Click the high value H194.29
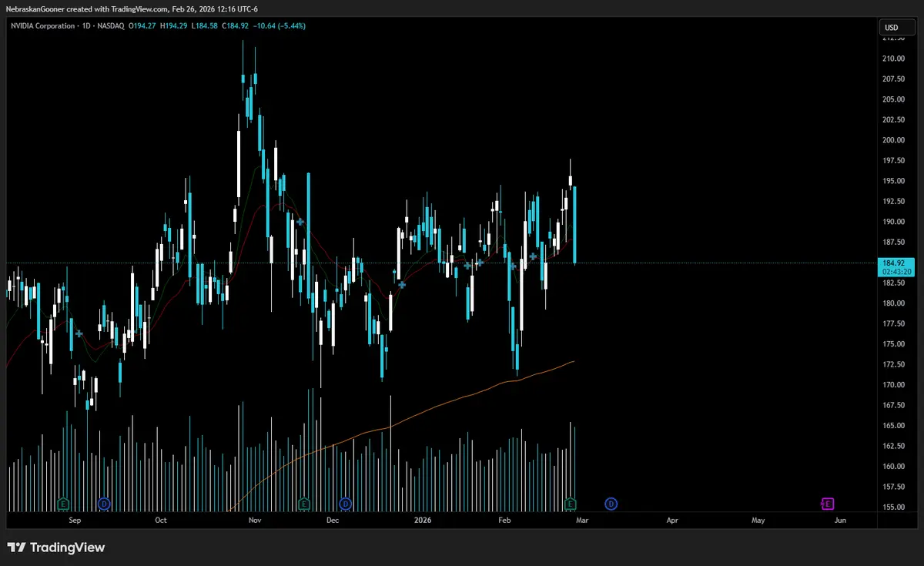Viewport: 924px width, 566px height. tap(174, 27)
